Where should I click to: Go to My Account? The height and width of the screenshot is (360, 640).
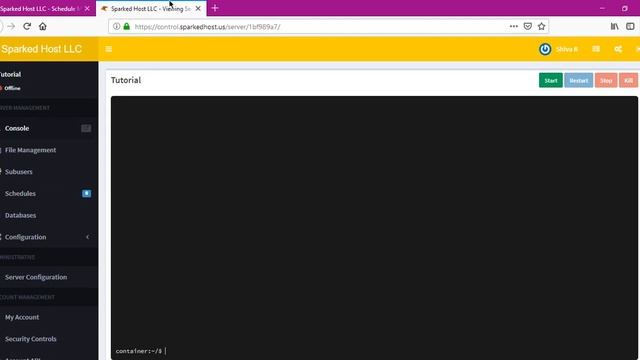(x=48, y=317)
